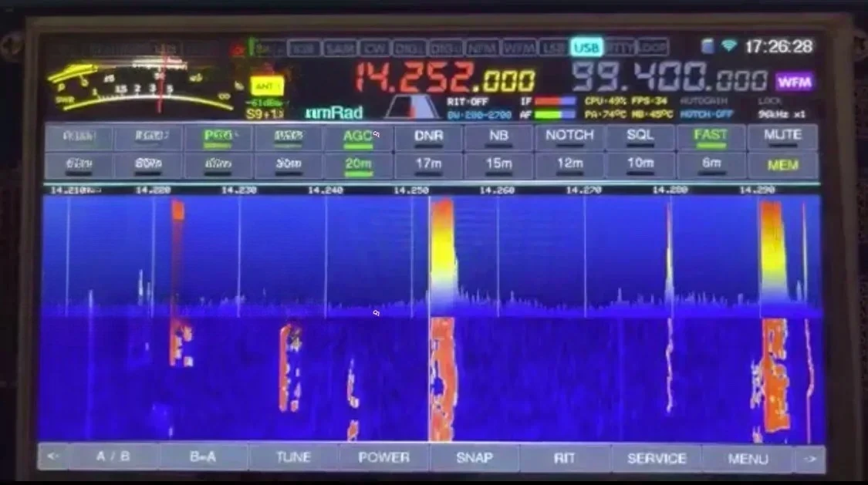Open the POWER button
The width and height of the screenshot is (868, 485).
click(384, 456)
